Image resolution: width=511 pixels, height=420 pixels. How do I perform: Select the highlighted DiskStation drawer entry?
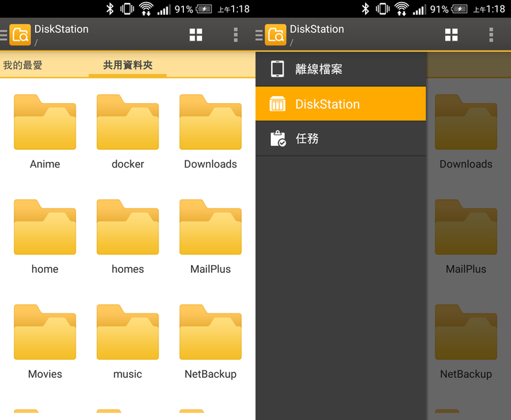tap(340, 104)
